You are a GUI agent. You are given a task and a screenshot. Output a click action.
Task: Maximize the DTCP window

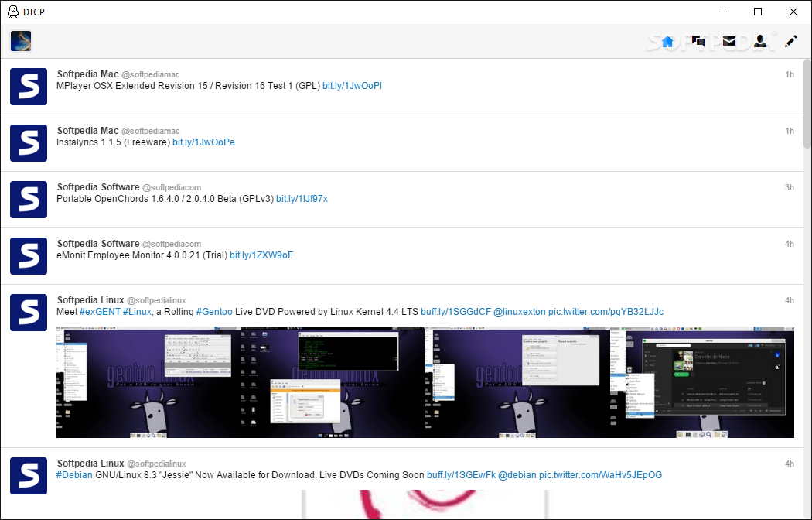click(758, 12)
